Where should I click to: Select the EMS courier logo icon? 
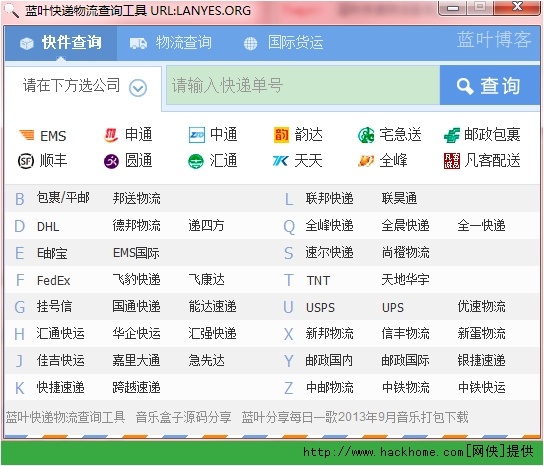pos(26,135)
